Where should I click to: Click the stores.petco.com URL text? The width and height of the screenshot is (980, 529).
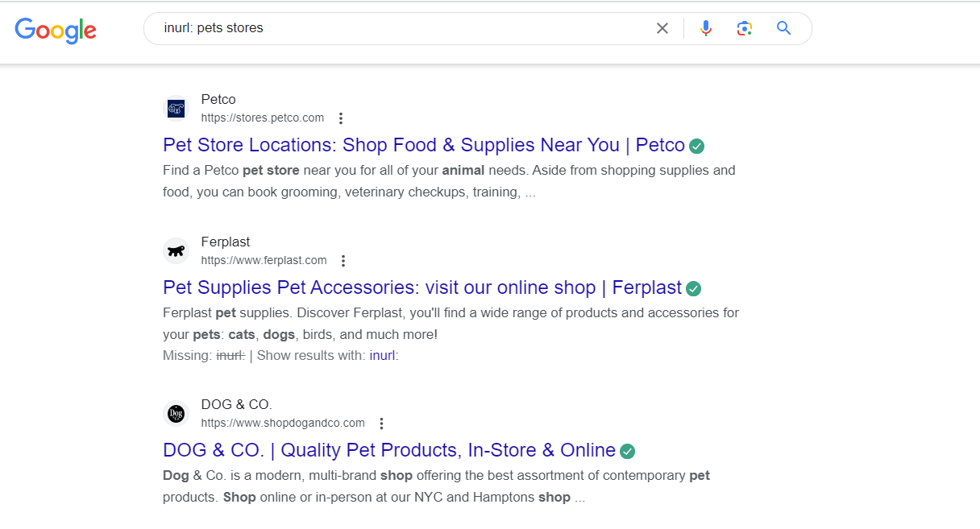tap(262, 118)
